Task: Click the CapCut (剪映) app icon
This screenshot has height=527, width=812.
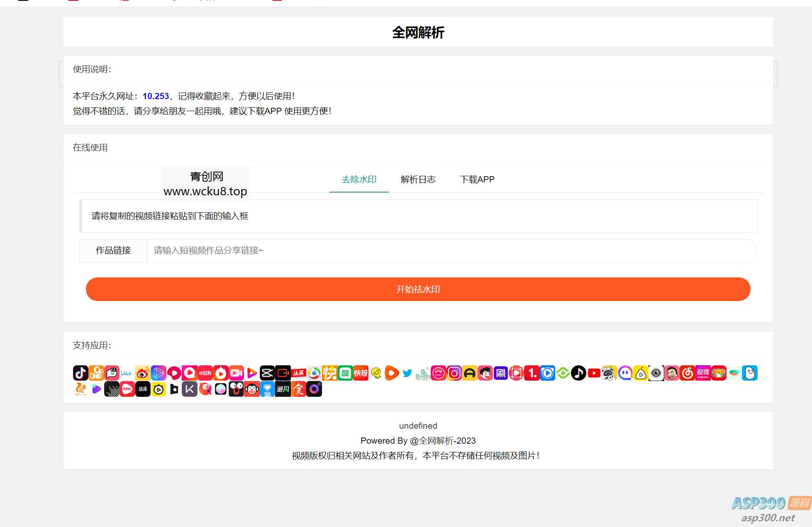Action: (267, 373)
